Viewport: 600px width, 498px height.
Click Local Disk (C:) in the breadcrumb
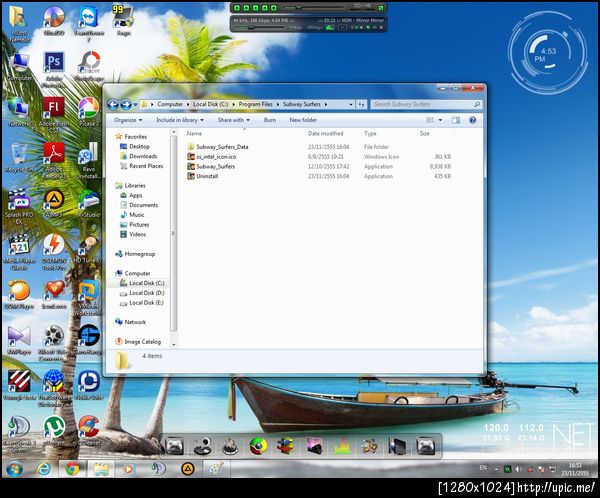(x=210, y=104)
